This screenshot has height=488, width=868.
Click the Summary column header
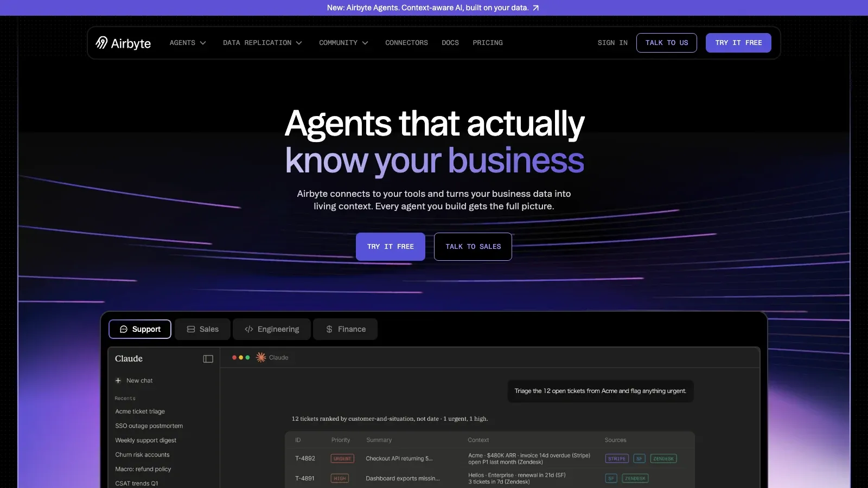point(379,440)
